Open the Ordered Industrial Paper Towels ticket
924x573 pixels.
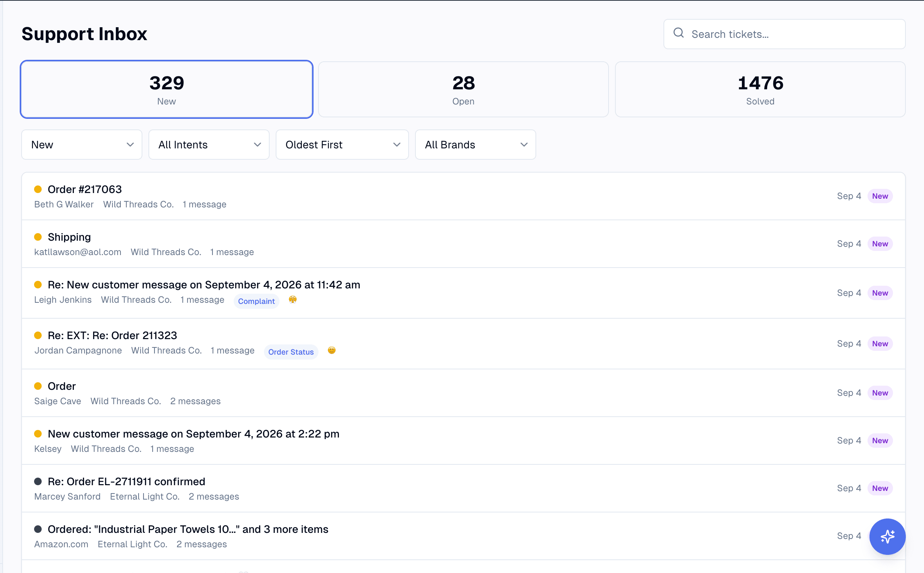click(x=463, y=536)
